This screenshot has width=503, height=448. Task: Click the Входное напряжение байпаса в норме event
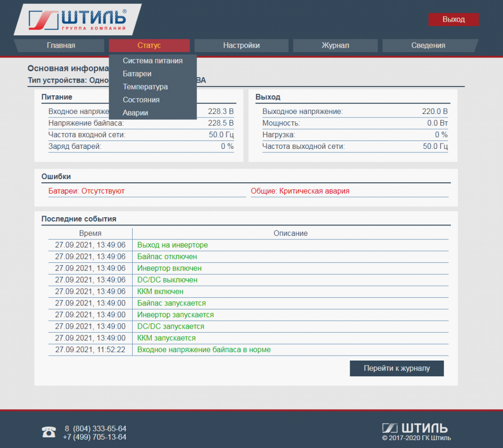(x=204, y=350)
